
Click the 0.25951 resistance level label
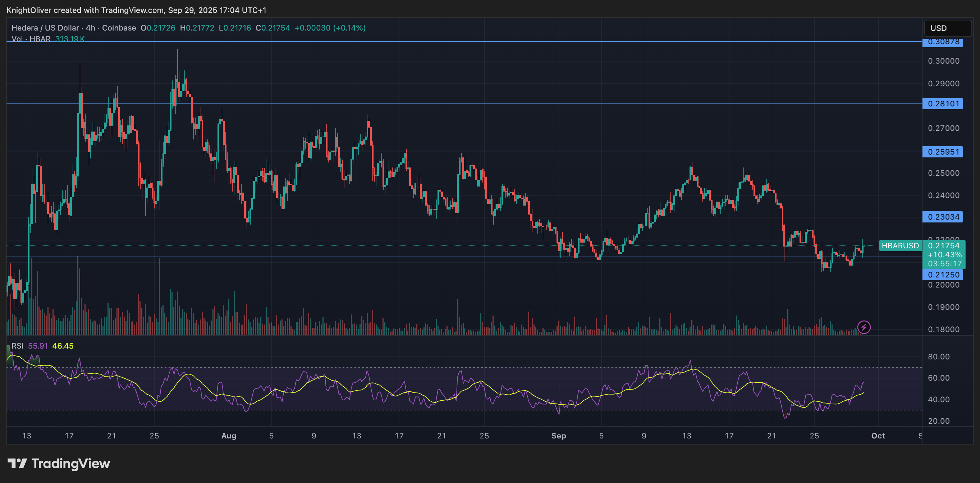(943, 152)
